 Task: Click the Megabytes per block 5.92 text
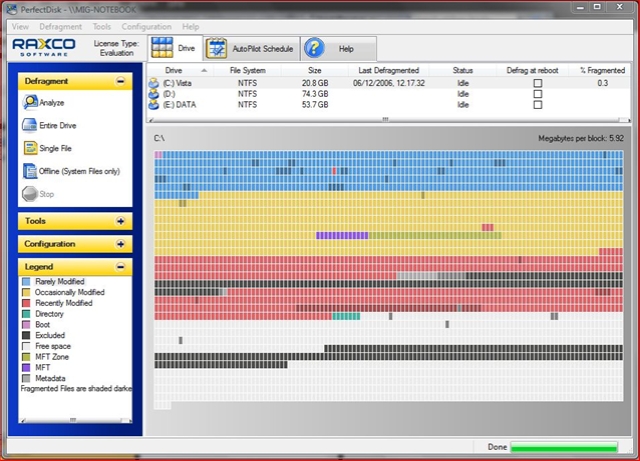(x=580, y=138)
